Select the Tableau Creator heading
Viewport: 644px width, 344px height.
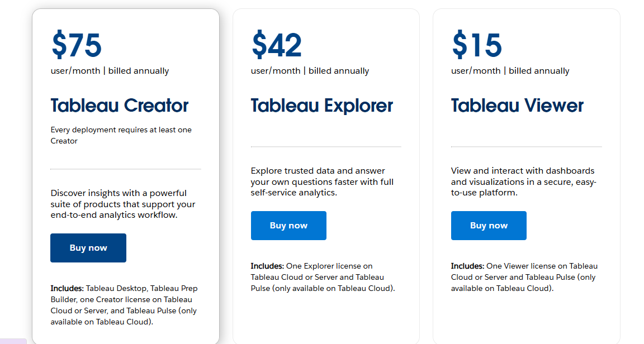click(119, 106)
